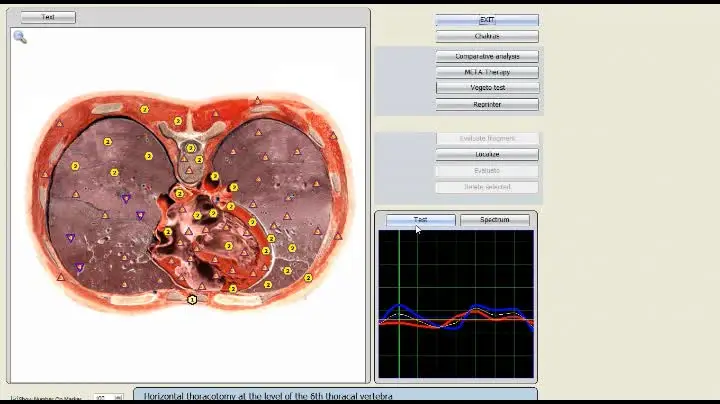
Task: Select the yellow marker inside the vertebral canal
Action: point(191,148)
